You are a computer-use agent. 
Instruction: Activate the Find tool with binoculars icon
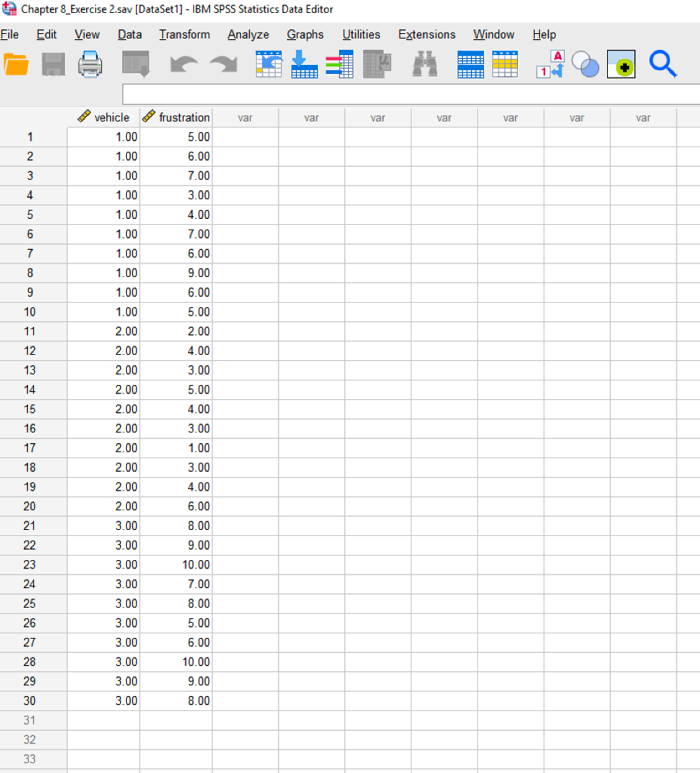click(x=424, y=64)
